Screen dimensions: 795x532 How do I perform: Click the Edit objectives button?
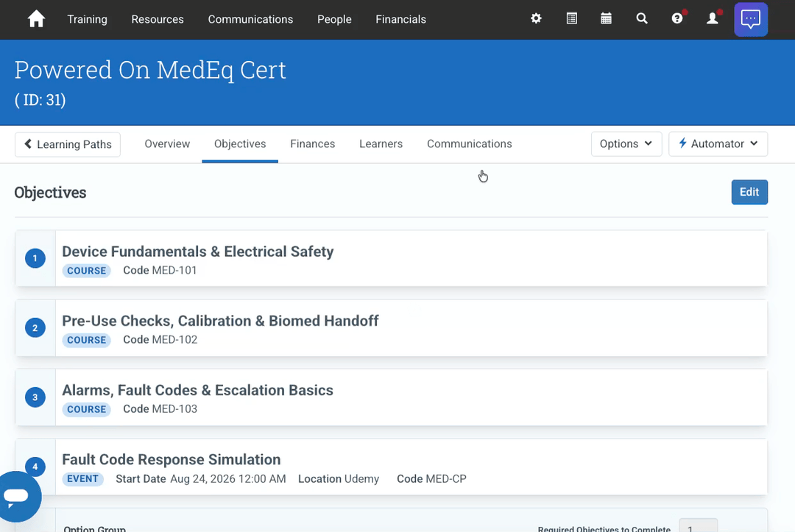(x=749, y=192)
